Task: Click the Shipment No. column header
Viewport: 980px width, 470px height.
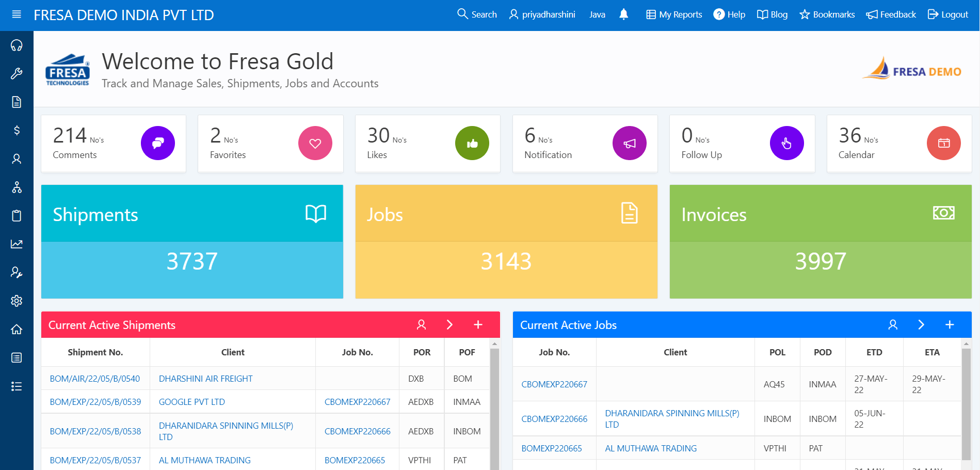Action: pos(95,352)
